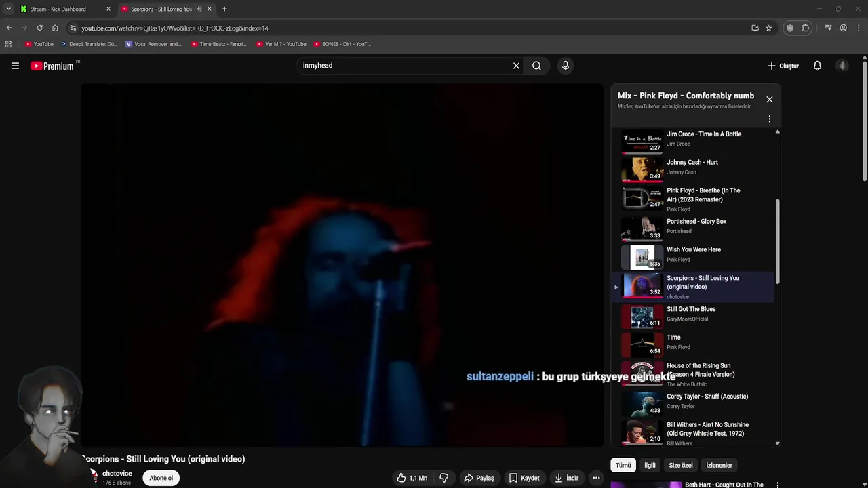Open the browser profile icon

843,28
